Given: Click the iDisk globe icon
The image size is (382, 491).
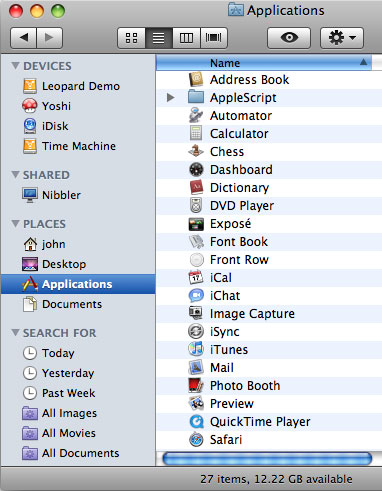Looking at the screenshot, I should (30, 126).
